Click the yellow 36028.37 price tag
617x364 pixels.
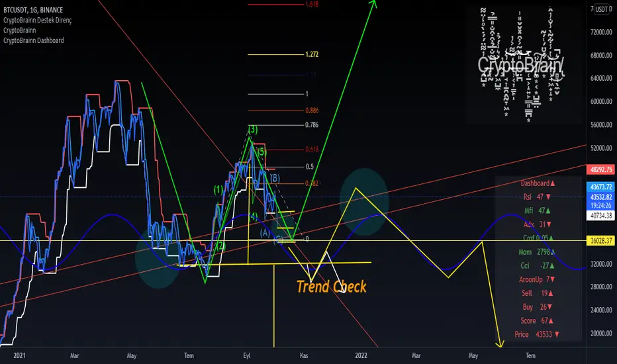coord(600,240)
